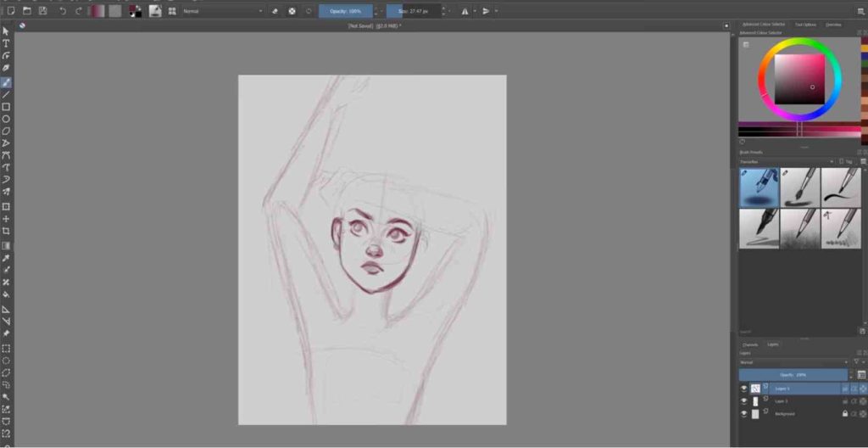Unlock the Background layer padlock
The width and height of the screenshot is (868, 448).
coord(845,413)
